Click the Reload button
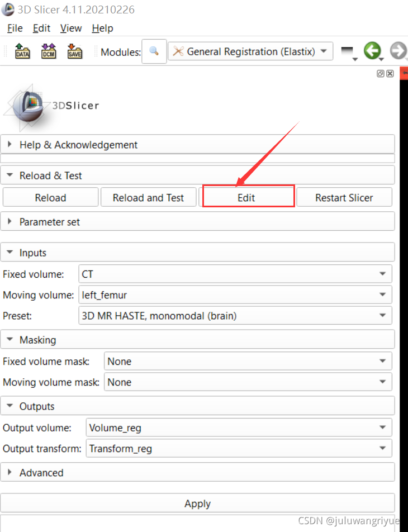Viewport: 408px width, 532px height. [50, 197]
